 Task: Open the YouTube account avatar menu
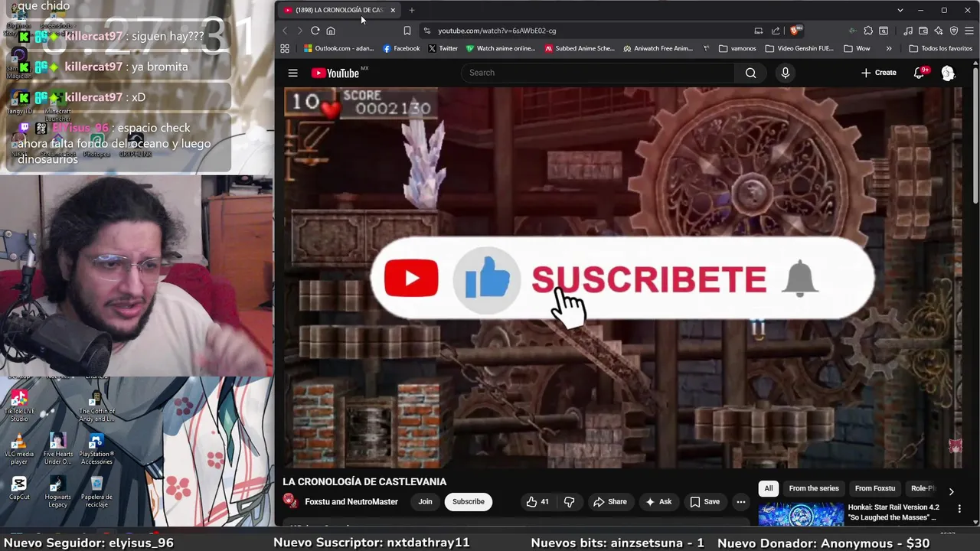click(x=948, y=73)
